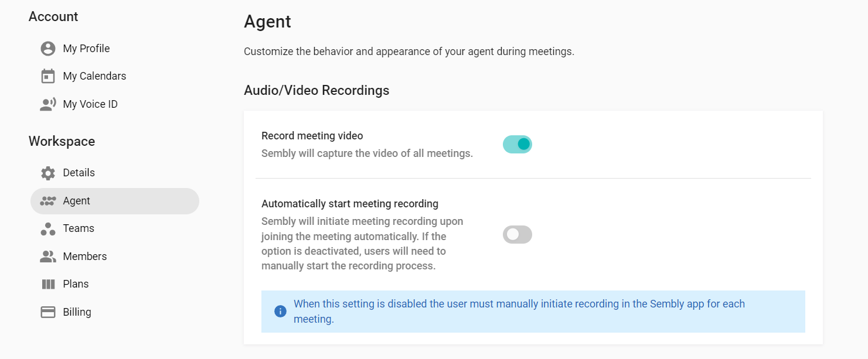Image resolution: width=868 pixels, height=359 pixels.
Task: Enable Automatically start meeting recording switch
Action: [517, 235]
